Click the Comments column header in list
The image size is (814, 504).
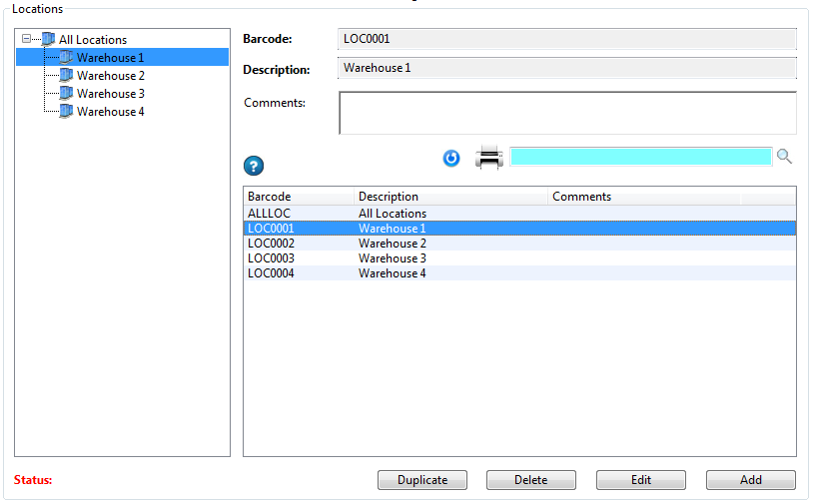[643, 197]
